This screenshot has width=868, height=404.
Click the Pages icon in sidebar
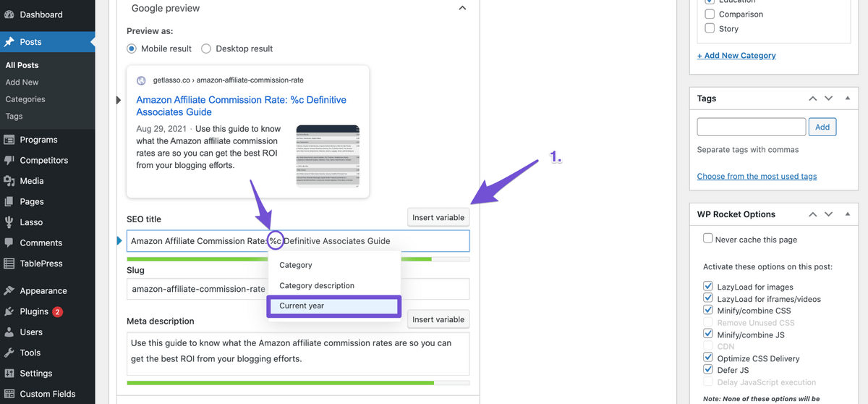click(x=9, y=201)
